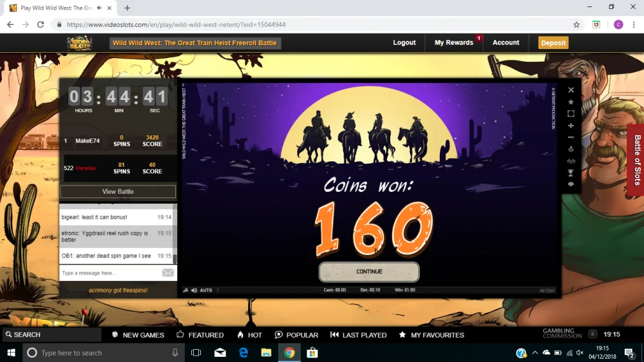Reload the page
Viewport: 644px width, 362px height.
[40, 24]
